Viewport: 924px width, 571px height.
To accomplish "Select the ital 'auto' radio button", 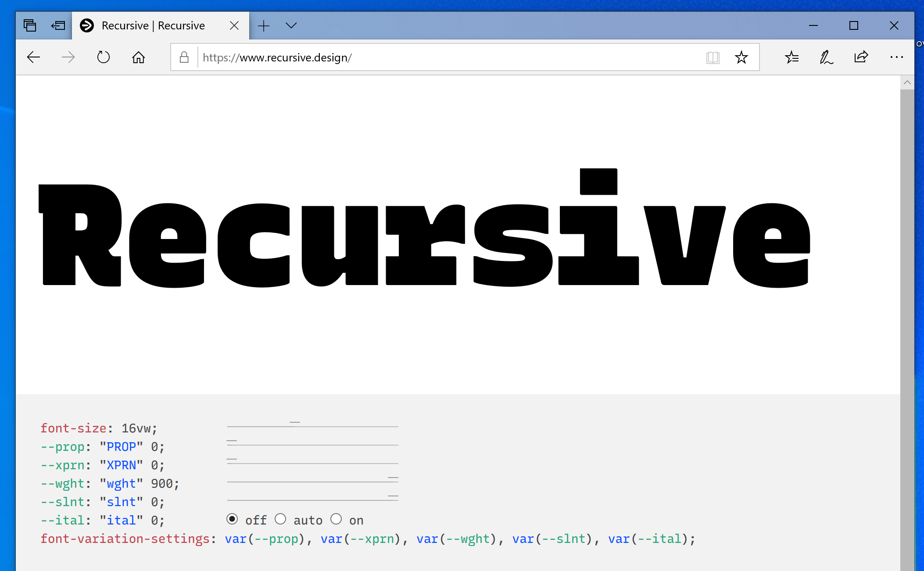I will click(x=280, y=519).
